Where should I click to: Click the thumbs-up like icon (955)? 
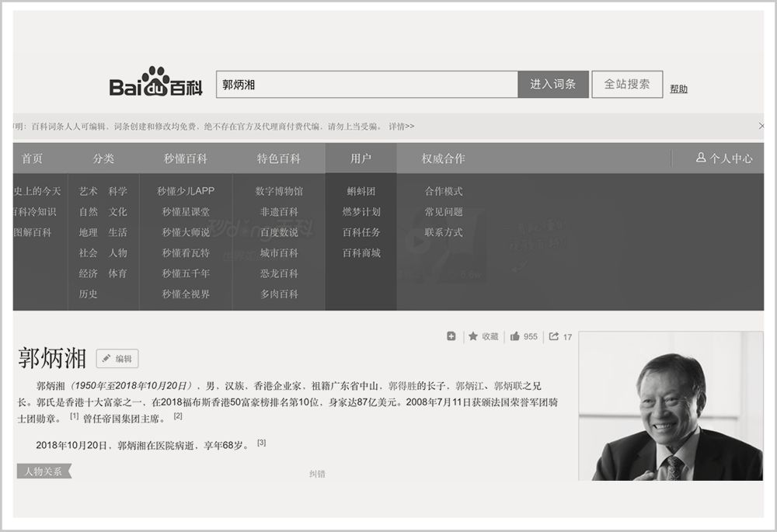click(515, 336)
